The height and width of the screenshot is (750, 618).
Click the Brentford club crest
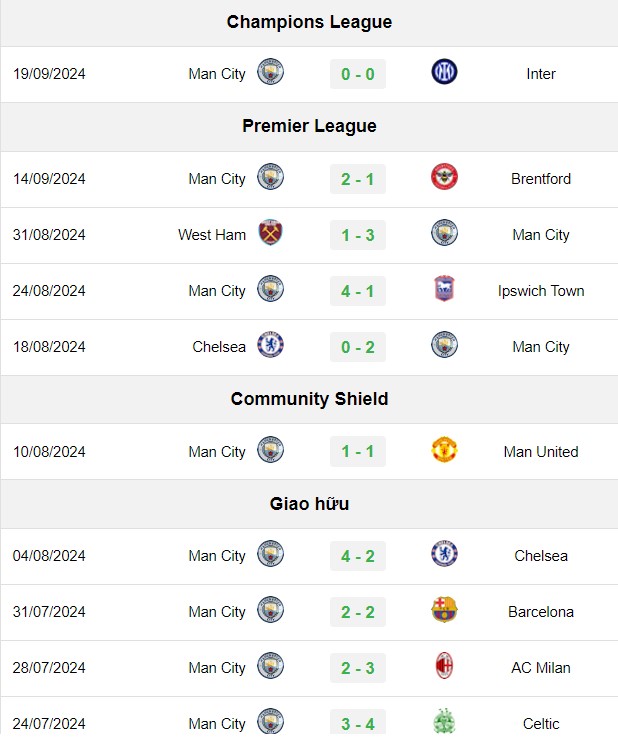444,177
